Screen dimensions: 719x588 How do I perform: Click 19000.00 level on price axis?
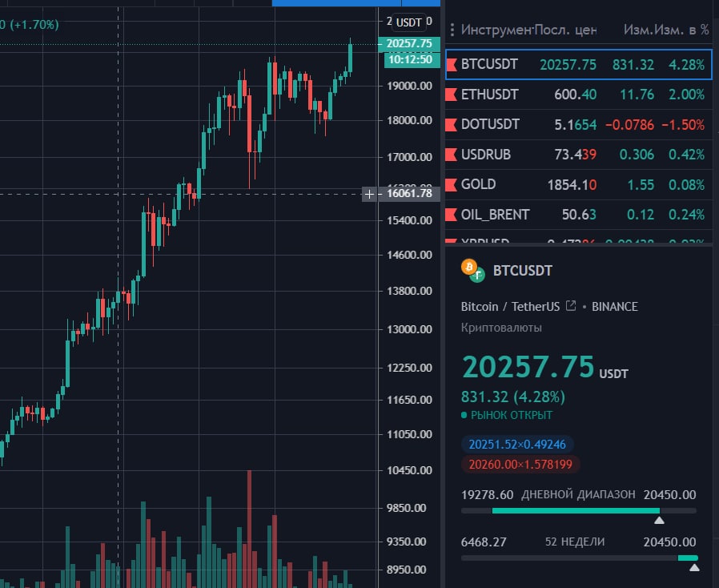[409, 86]
